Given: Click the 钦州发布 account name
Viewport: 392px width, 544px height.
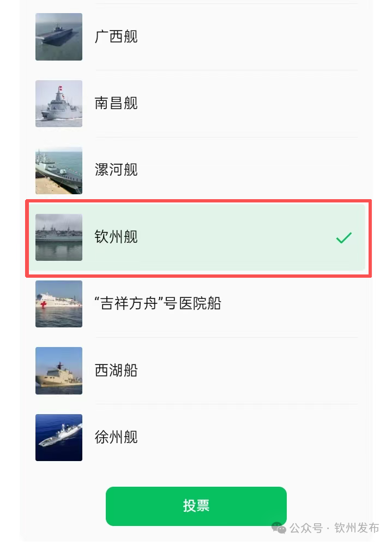Looking at the screenshot, I should tap(357, 528).
